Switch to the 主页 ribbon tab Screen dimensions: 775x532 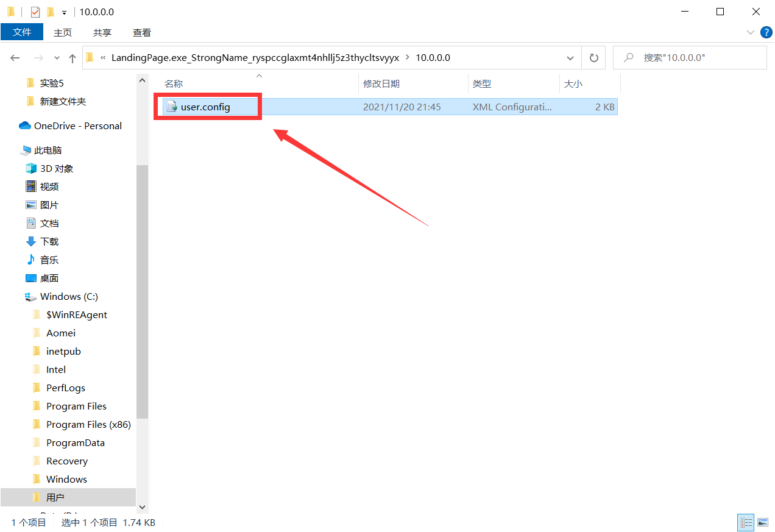coord(63,32)
